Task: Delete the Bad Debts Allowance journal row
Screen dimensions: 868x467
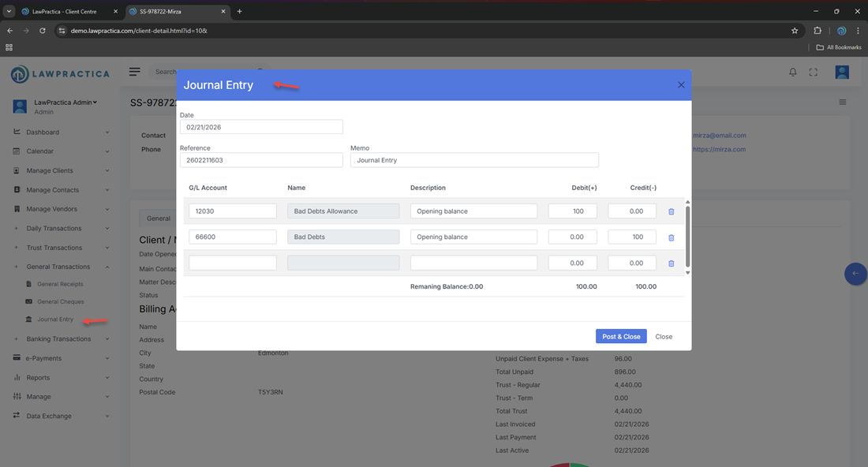Action: tap(672, 211)
